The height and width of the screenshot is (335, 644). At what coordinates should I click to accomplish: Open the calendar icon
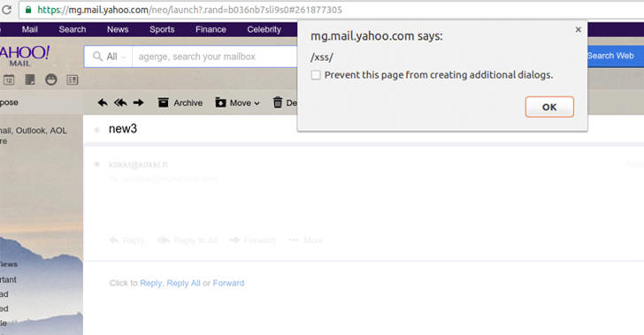pyautogui.click(x=9, y=80)
